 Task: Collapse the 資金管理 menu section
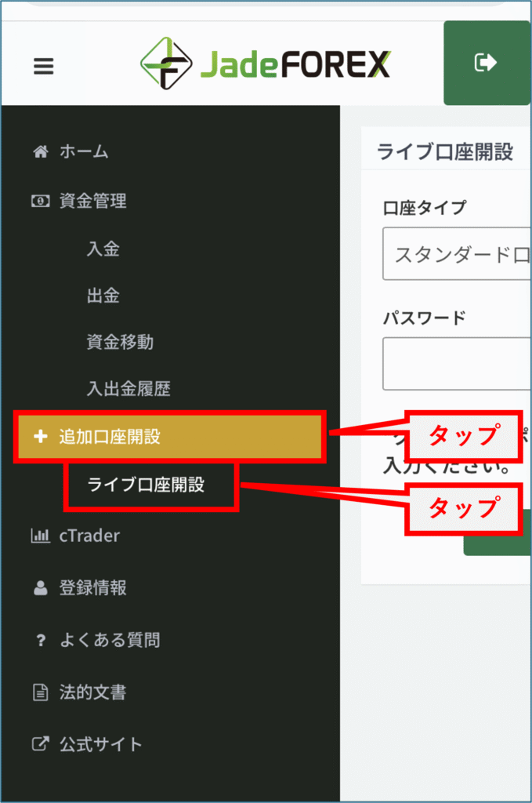click(170, 201)
